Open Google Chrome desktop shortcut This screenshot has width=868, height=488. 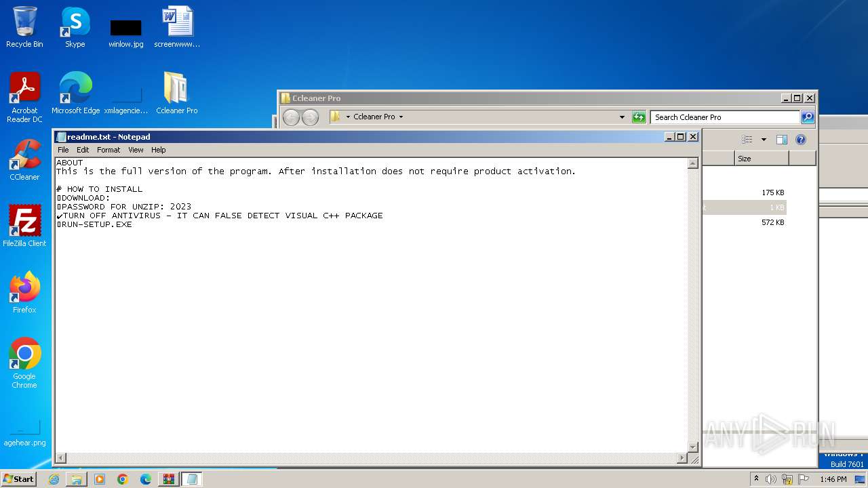pos(24,363)
